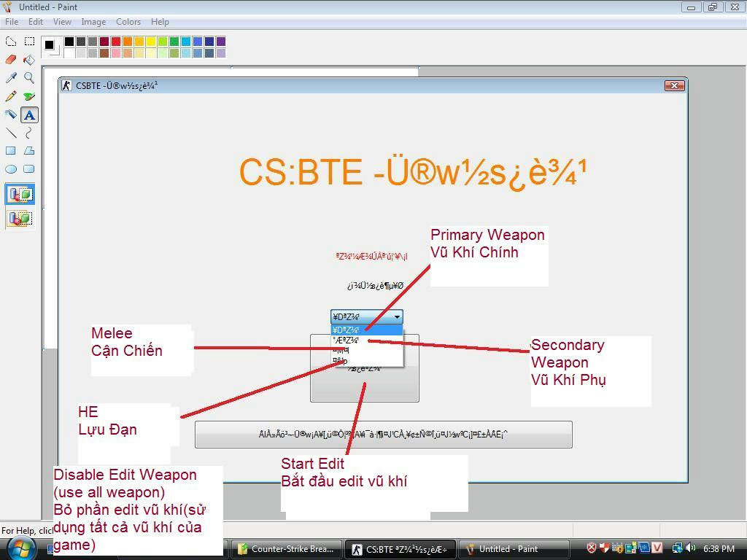This screenshot has width=747, height=560.
Task: Select the Brush tool
Action: tap(29, 96)
